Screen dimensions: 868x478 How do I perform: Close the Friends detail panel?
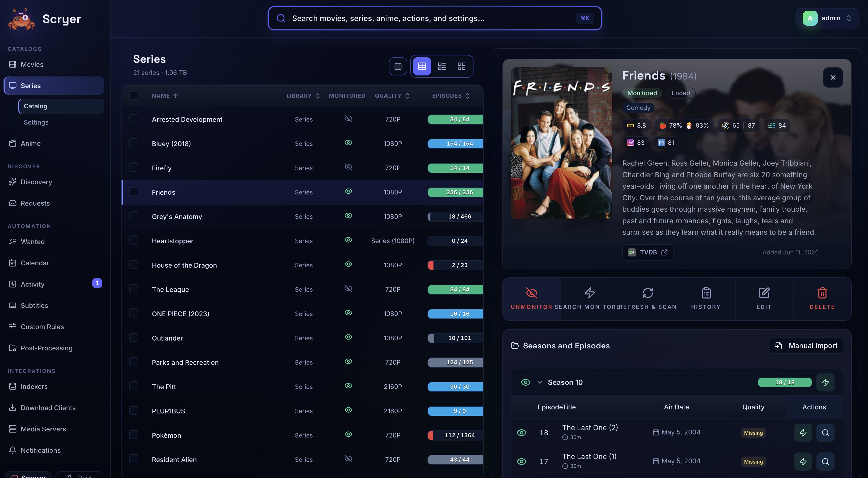(833, 77)
